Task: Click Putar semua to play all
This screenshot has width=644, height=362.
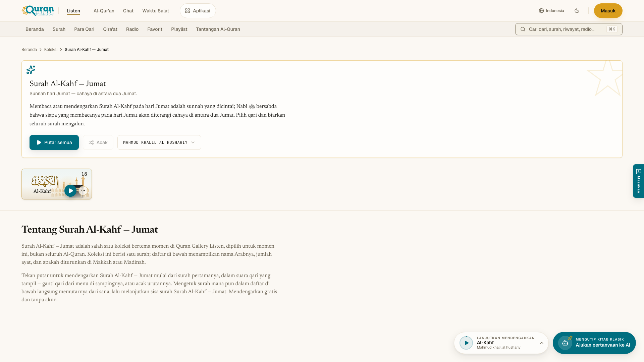Action: click(54, 142)
